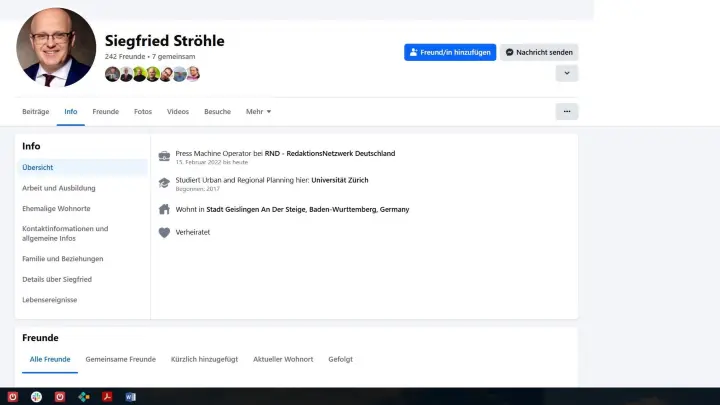720x405 pixels.
Task: Select Arbeit und Ausbildung in Info sidebar
Action: [x=59, y=188]
